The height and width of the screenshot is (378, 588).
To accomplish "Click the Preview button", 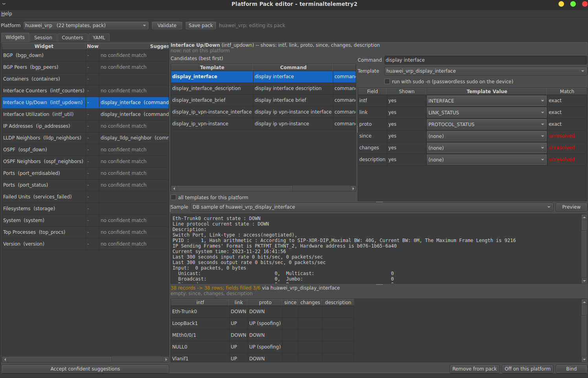I will tap(571, 207).
